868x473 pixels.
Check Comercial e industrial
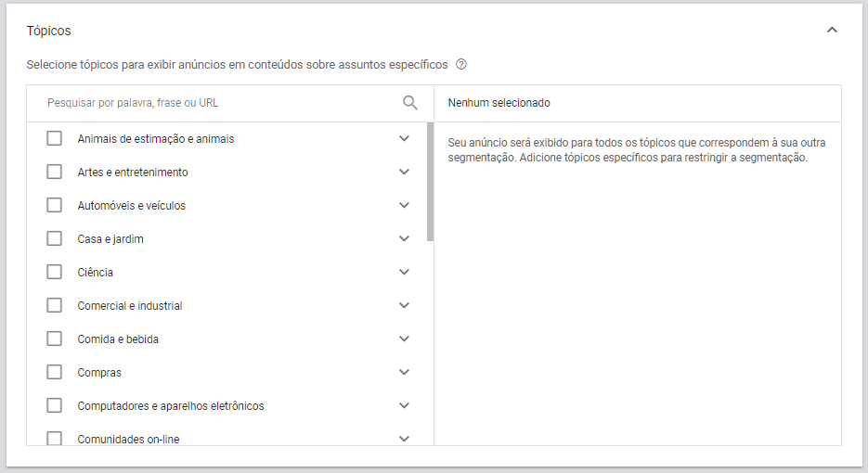(x=54, y=305)
